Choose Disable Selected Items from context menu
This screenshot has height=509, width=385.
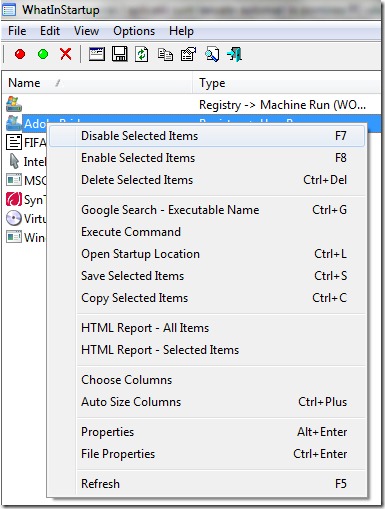point(207,136)
